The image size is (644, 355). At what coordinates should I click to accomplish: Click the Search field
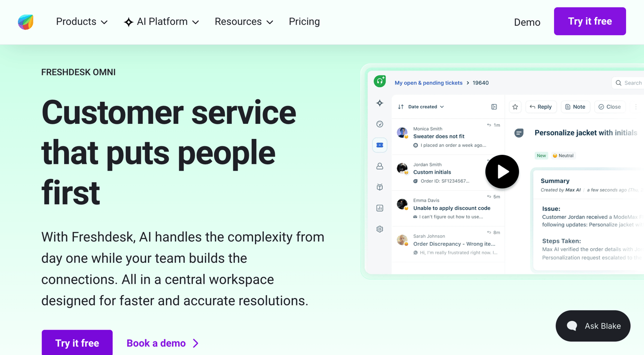pos(628,83)
